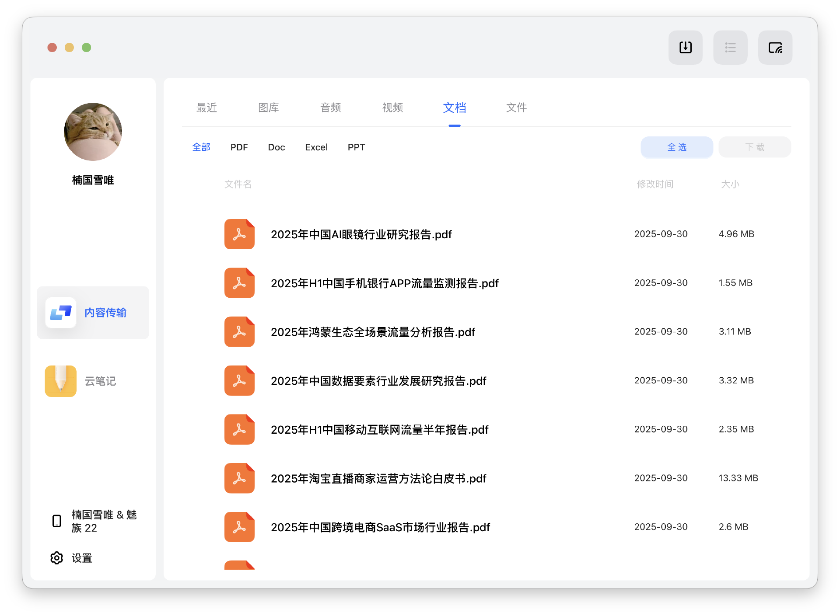Open the 云笔记 pencil app icon
840x616 pixels.
point(61,381)
